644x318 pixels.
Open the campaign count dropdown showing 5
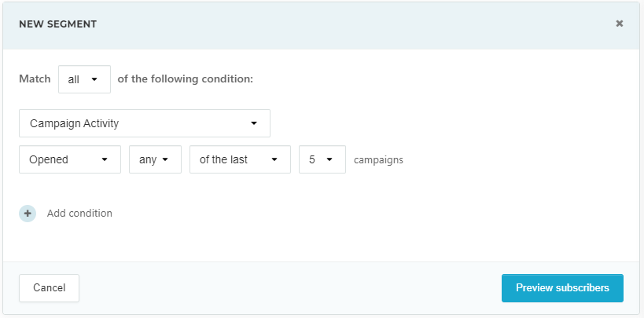coord(322,159)
